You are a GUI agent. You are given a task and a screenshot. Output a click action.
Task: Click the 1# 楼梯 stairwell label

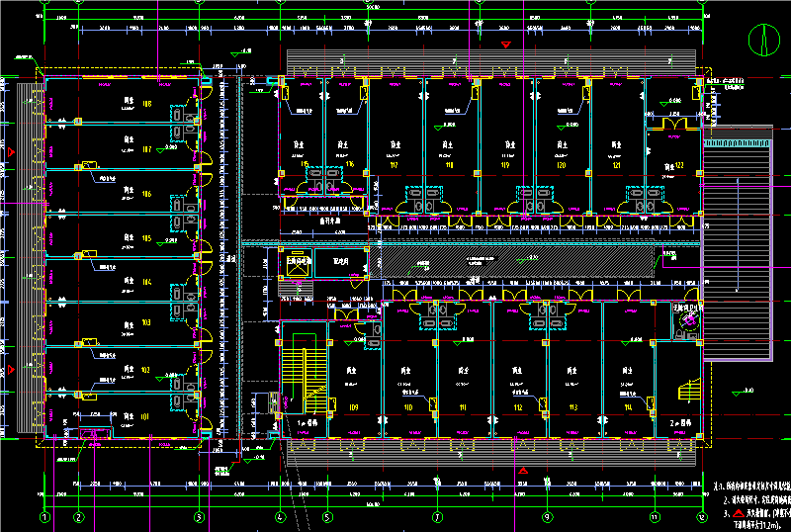click(308, 423)
